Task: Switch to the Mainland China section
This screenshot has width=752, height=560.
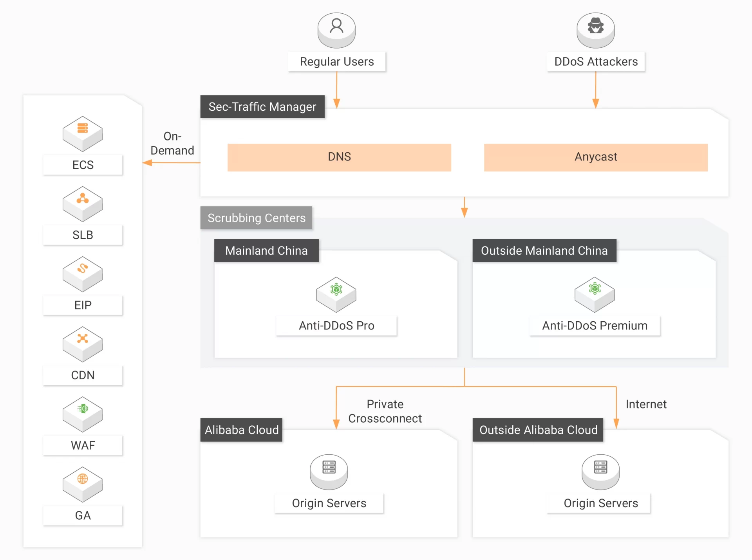Action: point(266,250)
